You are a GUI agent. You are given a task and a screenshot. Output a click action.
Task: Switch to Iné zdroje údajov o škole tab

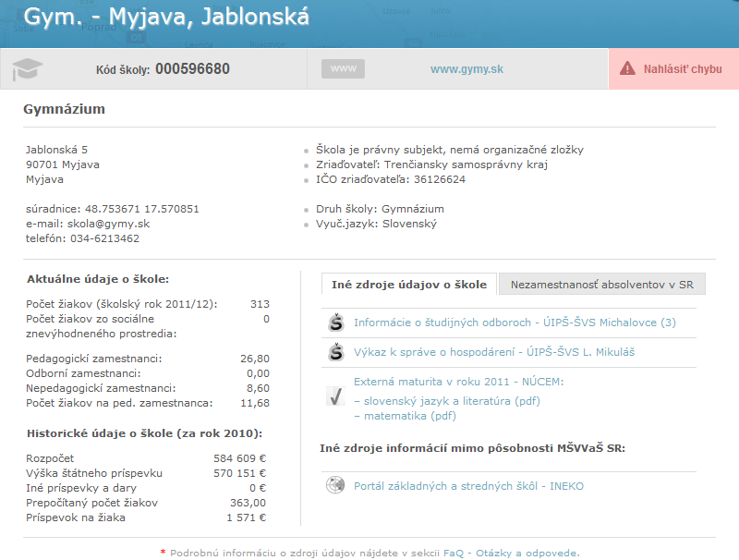pyautogui.click(x=409, y=285)
